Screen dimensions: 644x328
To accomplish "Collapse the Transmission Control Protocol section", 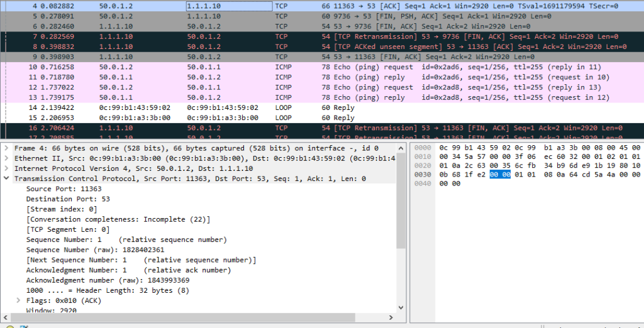I will (x=6, y=178).
